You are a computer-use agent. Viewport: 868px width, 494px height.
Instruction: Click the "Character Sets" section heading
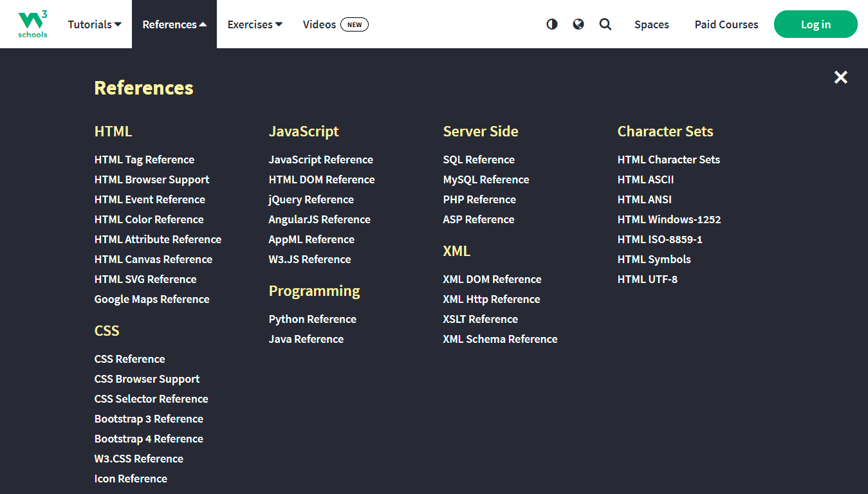665,131
